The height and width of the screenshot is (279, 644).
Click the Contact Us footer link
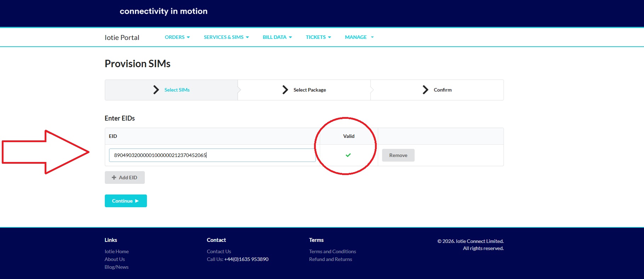219,251
